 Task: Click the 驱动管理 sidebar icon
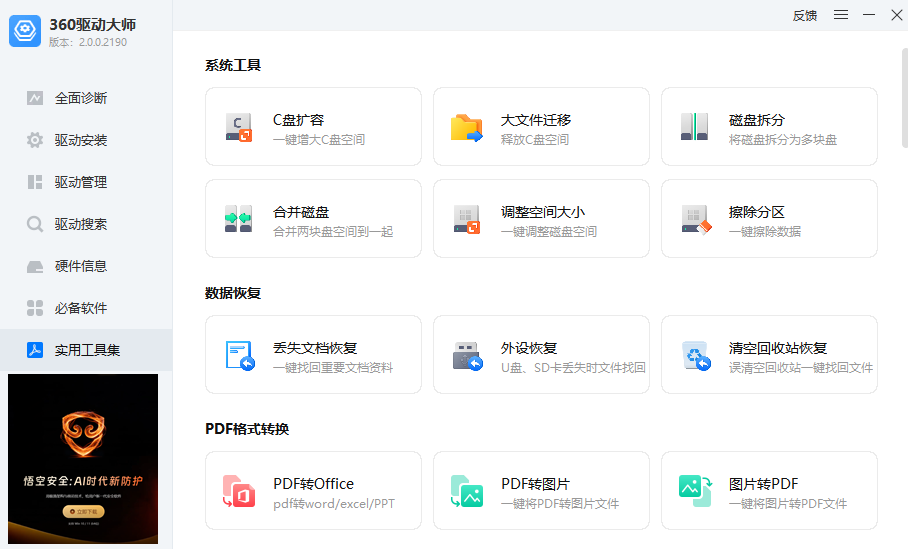[x=35, y=182]
